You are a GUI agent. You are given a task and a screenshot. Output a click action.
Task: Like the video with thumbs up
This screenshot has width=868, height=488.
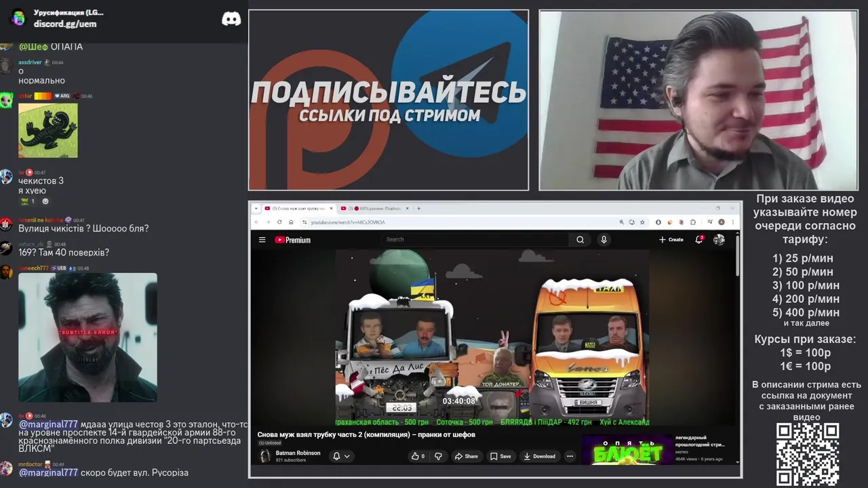point(418,456)
